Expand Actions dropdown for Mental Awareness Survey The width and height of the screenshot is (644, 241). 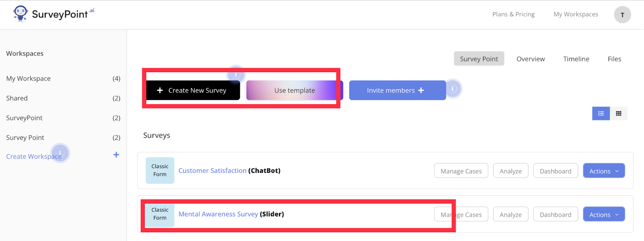[603, 214]
